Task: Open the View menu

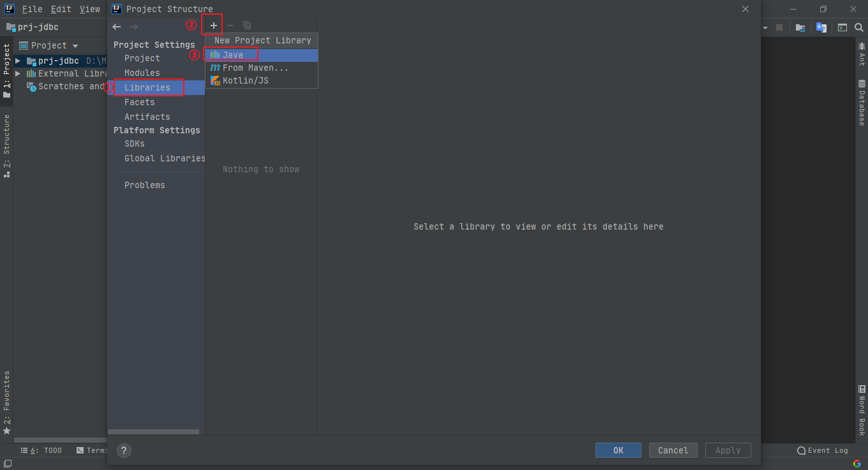Action: (90, 9)
